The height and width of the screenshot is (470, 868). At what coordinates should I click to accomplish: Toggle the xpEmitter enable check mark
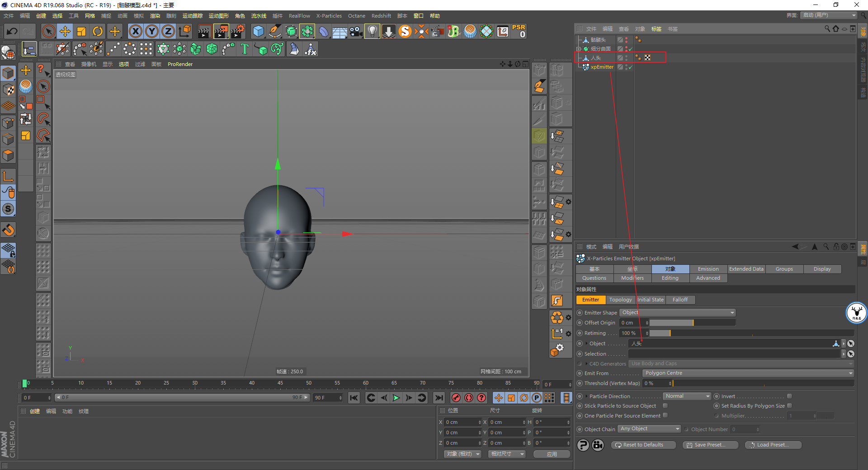630,67
